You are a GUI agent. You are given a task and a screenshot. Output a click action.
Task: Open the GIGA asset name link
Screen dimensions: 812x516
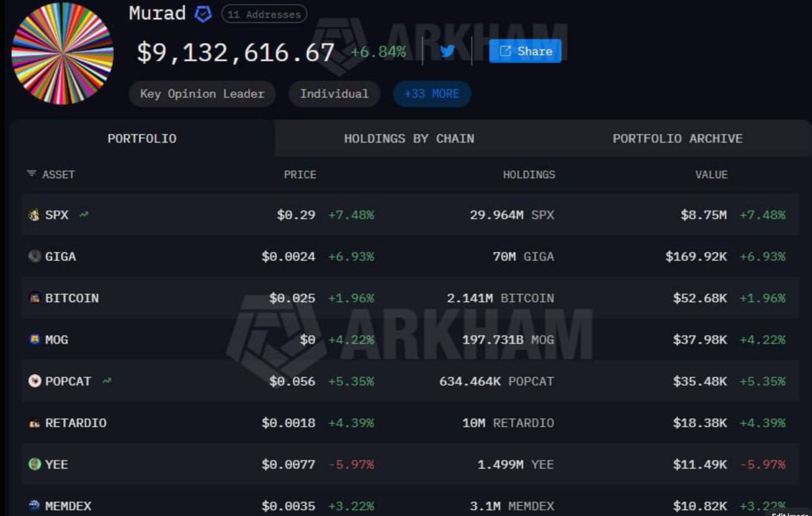pos(60,257)
